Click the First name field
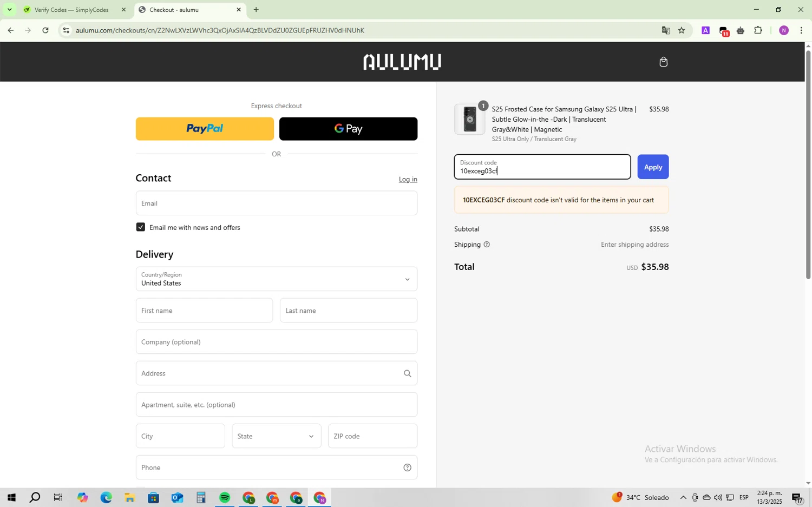Screen dimensions: 812x507 click(x=204, y=311)
